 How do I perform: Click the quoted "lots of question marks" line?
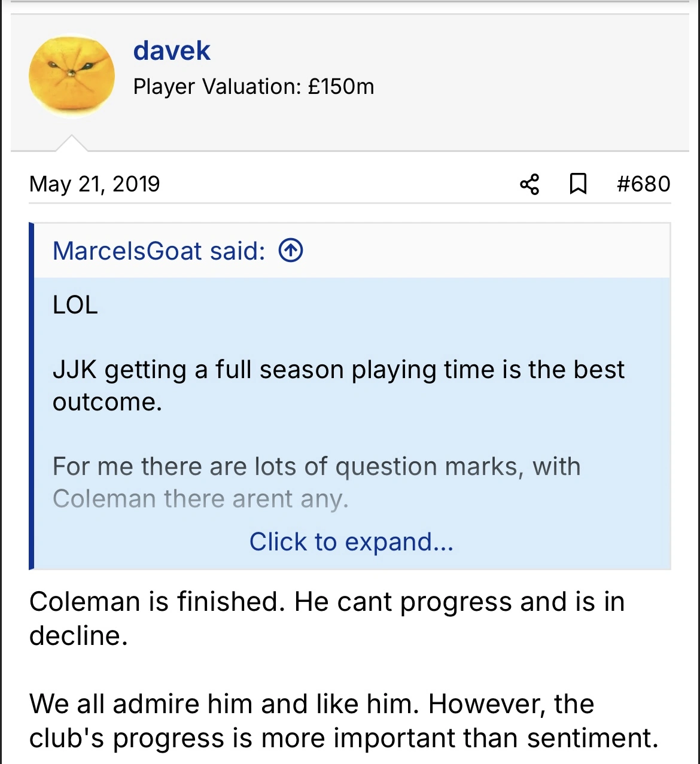(316, 466)
